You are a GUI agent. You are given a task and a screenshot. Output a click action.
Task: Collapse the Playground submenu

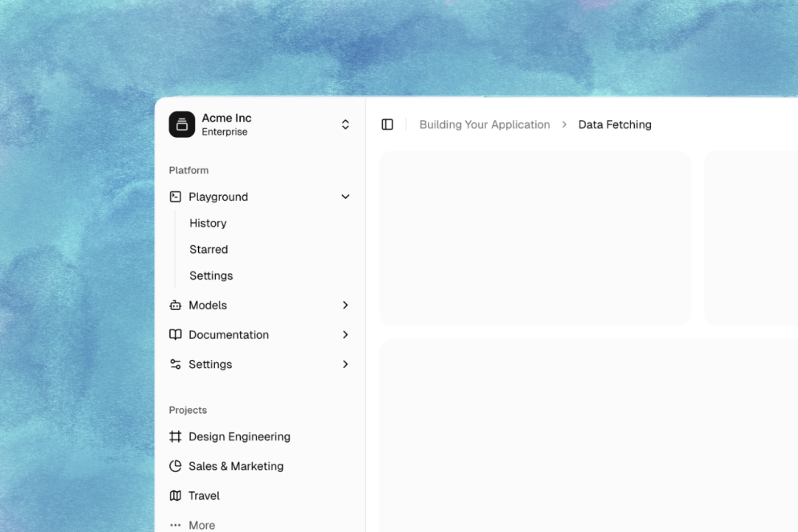coord(345,197)
